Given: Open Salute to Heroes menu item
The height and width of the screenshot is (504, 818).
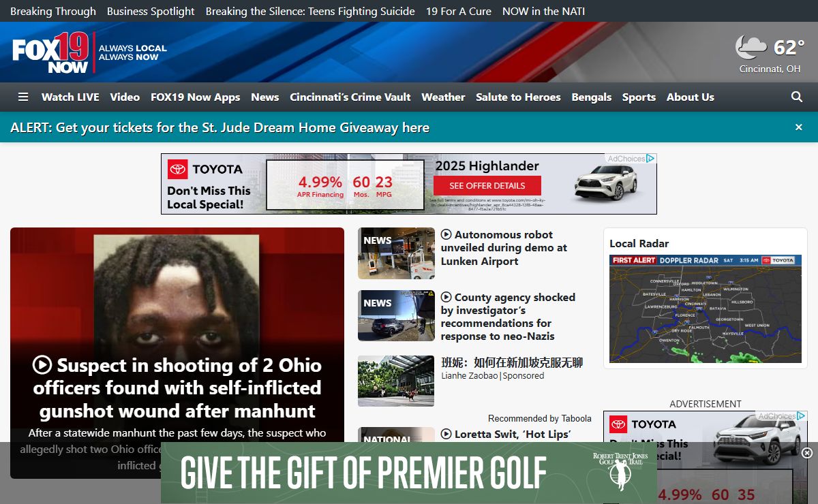Looking at the screenshot, I should pos(518,97).
